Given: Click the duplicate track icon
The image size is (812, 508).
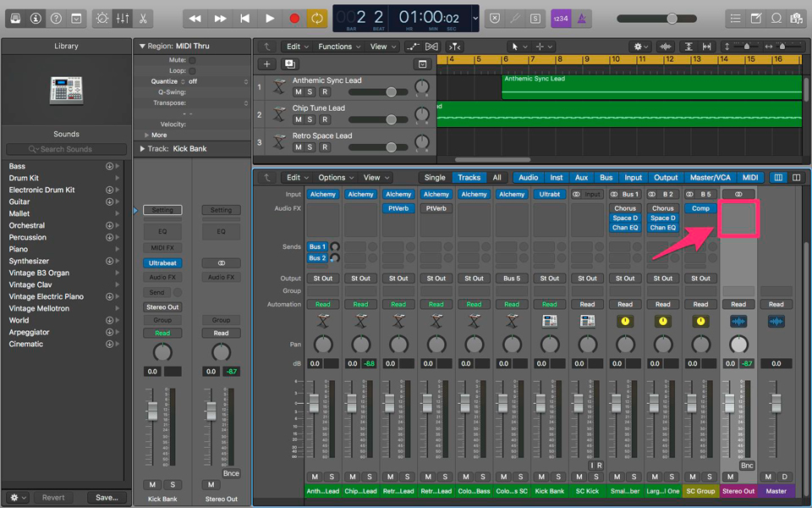Looking at the screenshot, I should (289, 64).
